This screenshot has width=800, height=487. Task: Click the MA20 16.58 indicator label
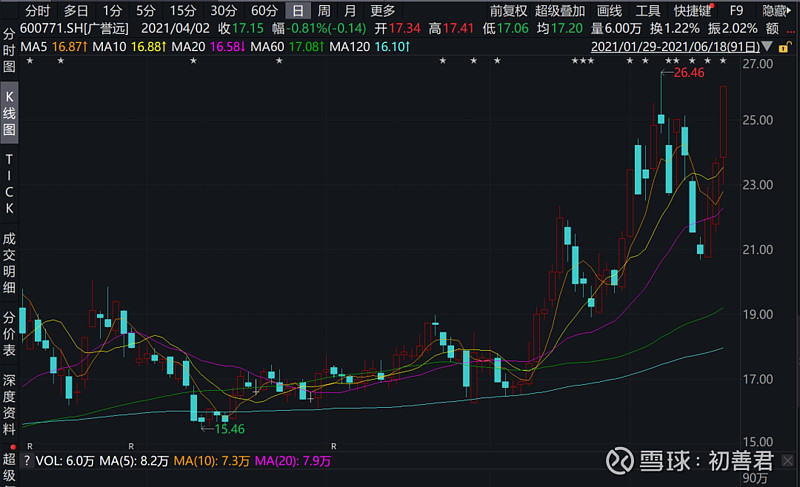(208, 47)
